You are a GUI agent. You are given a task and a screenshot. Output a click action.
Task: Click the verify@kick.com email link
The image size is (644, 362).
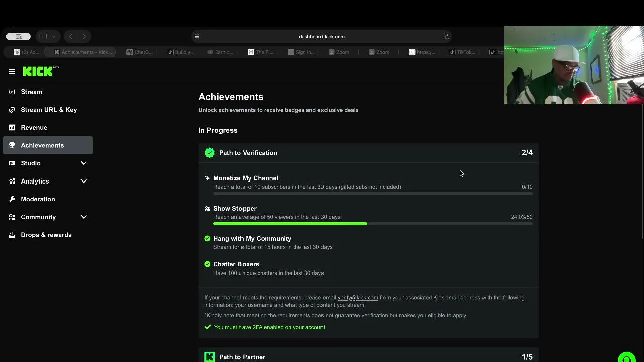click(358, 298)
